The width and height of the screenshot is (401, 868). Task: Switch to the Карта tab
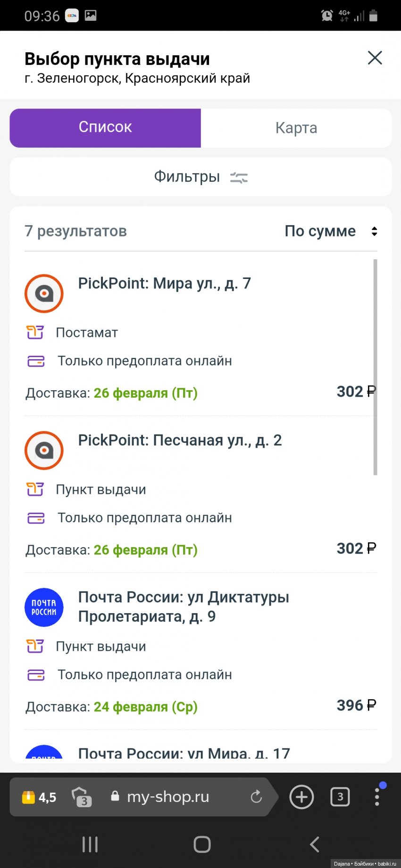(x=296, y=128)
